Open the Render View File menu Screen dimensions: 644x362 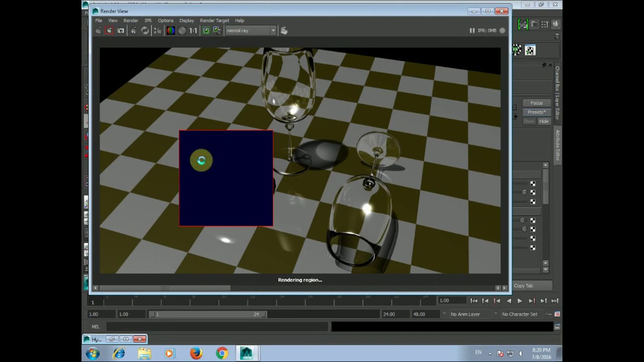click(99, 21)
